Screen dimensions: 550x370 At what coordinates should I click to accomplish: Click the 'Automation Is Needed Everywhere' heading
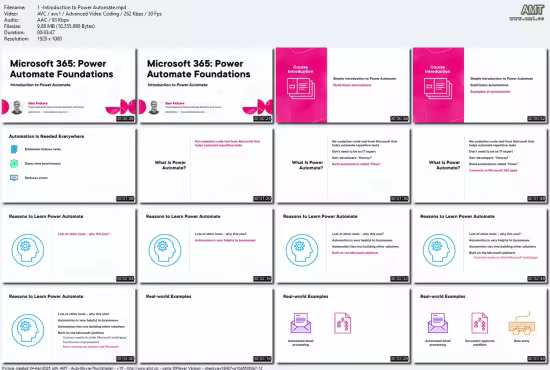coord(46,136)
